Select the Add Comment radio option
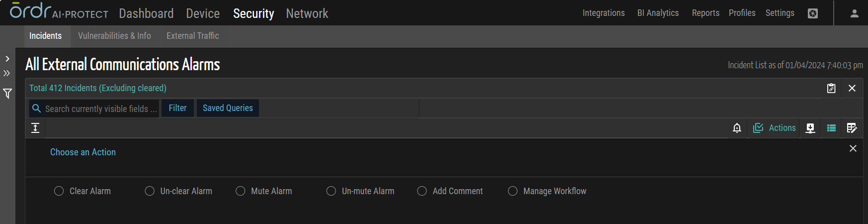 pos(422,191)
